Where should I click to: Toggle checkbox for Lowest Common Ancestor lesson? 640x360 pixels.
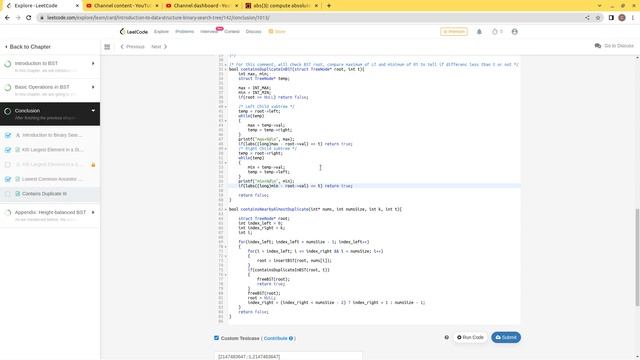tap(8, 179)
